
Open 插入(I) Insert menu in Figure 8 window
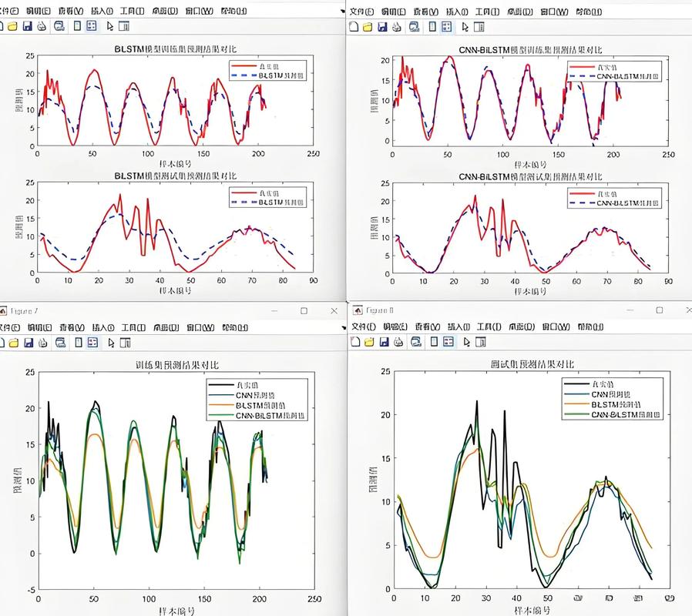point(457,327)
